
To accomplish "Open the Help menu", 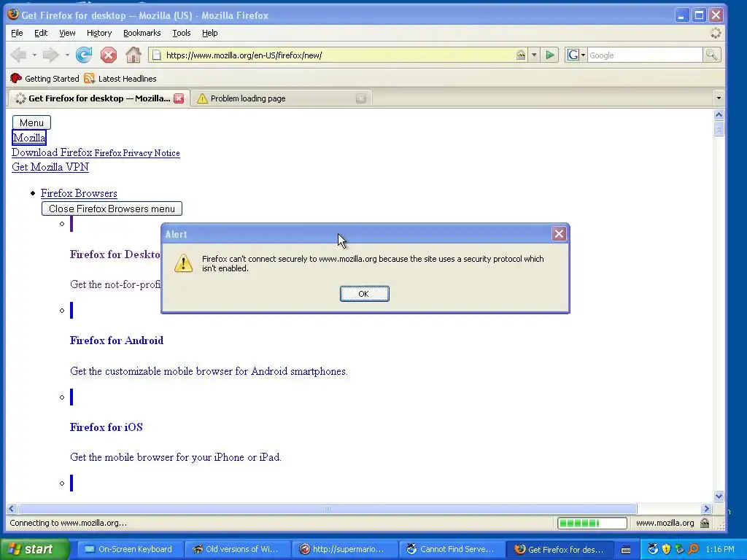I will click(209, 33).
